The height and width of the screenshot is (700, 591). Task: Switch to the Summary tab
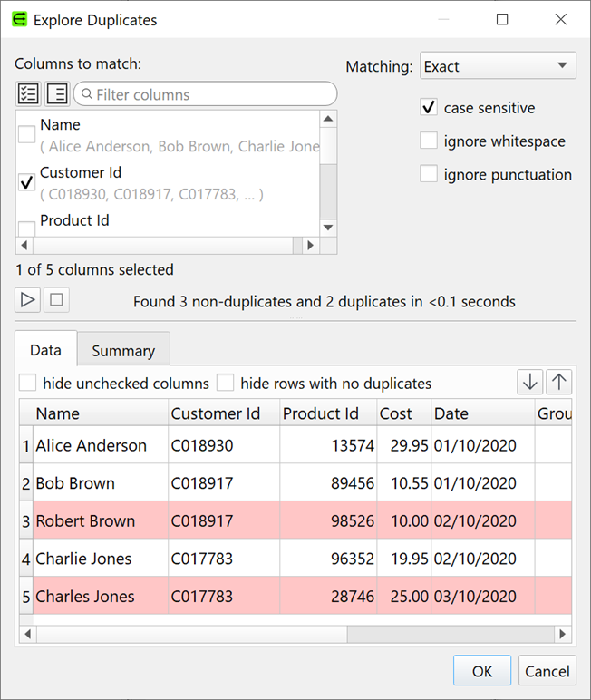pos(123,351)
